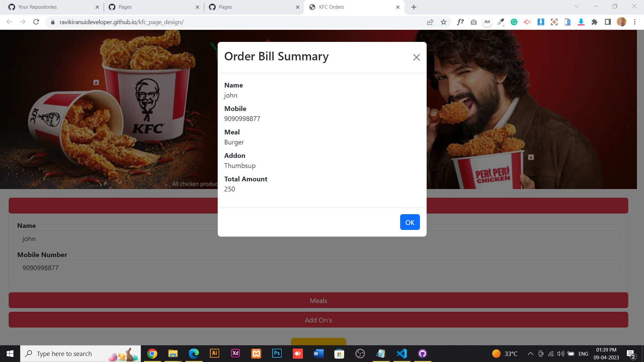Expand the Add On's section accordion
Screen dimensions: 644x362
pyautogui.click(x=318, y=319)
